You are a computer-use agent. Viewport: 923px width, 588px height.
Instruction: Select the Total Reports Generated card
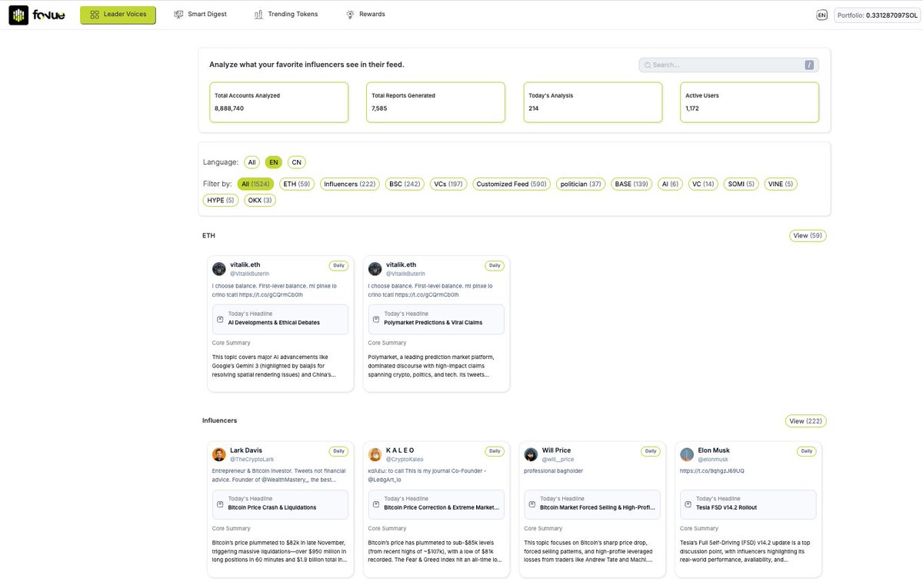[x=435, y=102]
